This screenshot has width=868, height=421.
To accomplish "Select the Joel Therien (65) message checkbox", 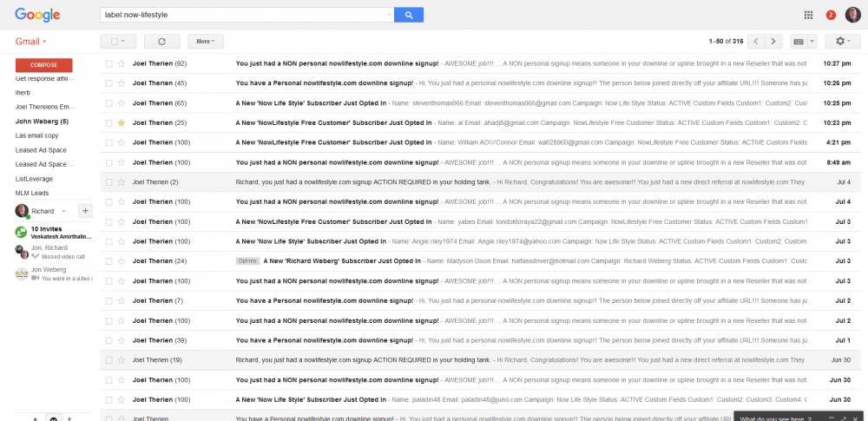I will (109, 103).
